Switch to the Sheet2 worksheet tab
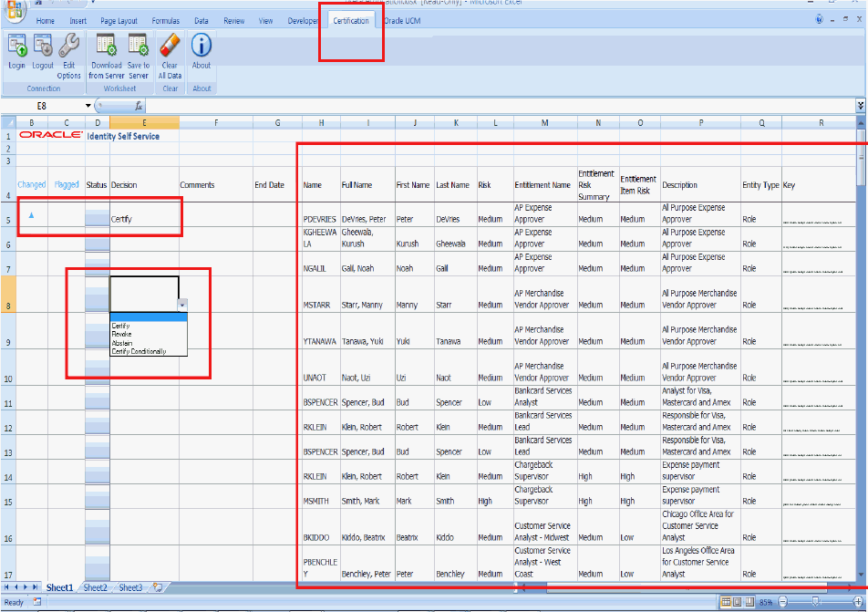Screen dimensions: 868x612 tap(96, 588)
